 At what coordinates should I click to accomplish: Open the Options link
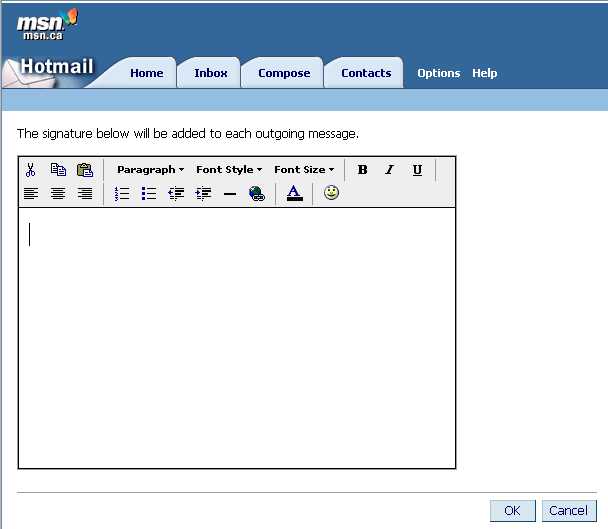pyautogui.click(x=439, y=73)
